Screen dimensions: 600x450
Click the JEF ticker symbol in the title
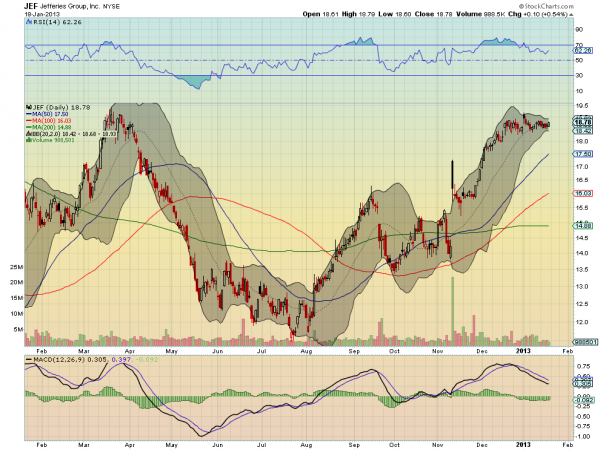pos(31,6)
